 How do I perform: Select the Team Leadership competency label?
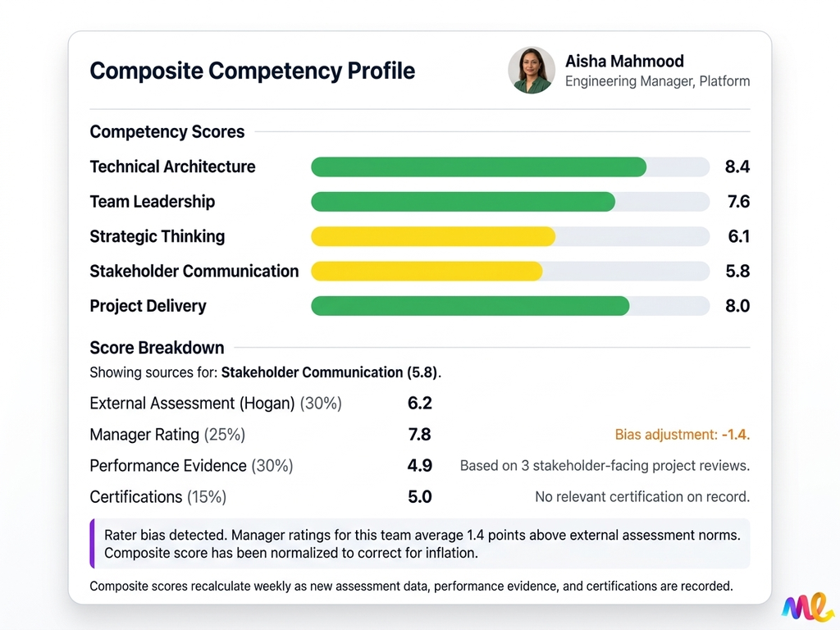tap(152, 202)
